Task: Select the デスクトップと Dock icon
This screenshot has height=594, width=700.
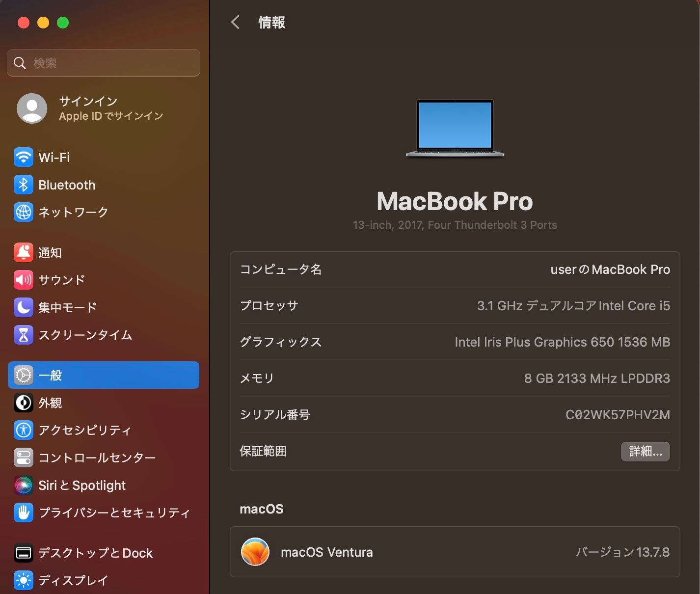Action: pos(24,553)
